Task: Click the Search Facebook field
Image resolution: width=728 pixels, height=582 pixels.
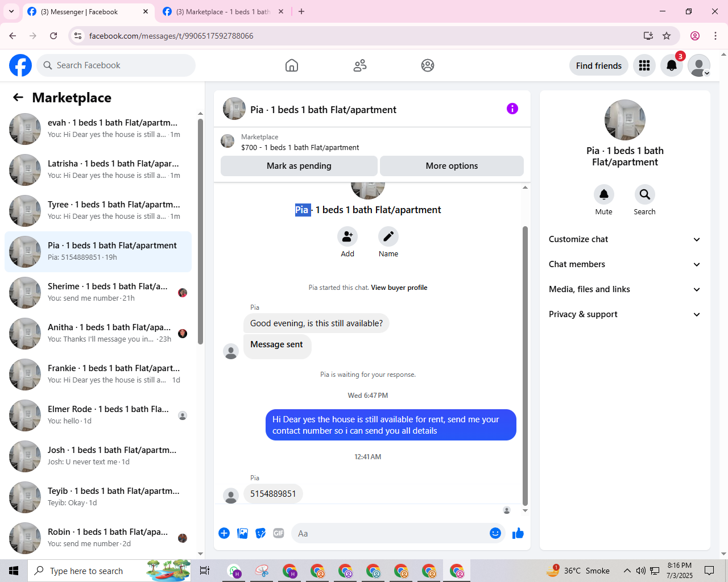Action: tap(116, 65)
